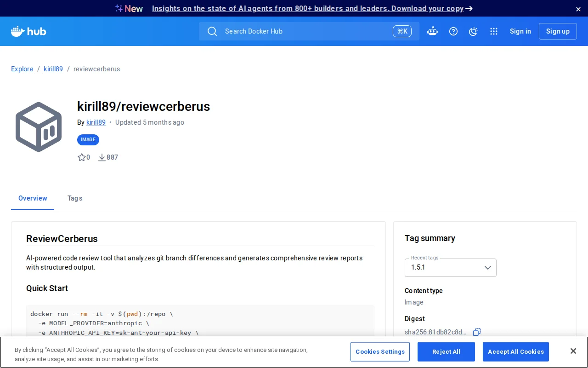This screenshot has height=368, width=588.
Task: Select the Overview tab
Action: [x=33, y=198]
